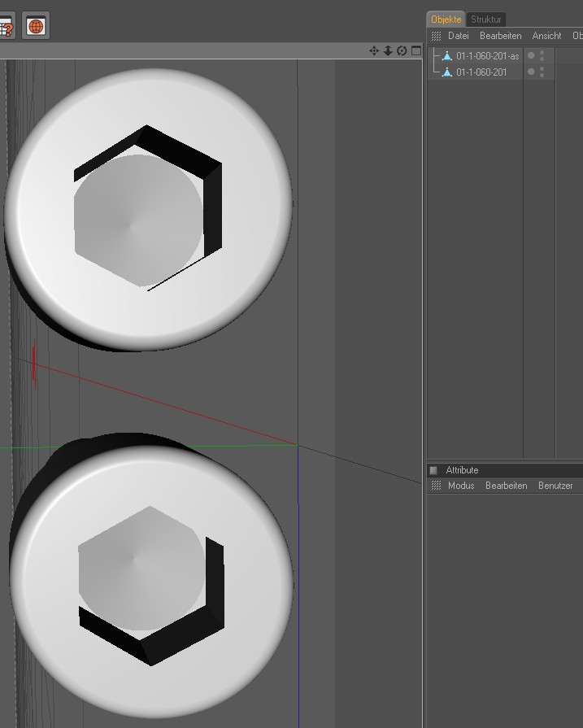This screenshot has width=583, height=728.
Task: Activate the viewport zoom camera icon
Action: tap(388, 50)
